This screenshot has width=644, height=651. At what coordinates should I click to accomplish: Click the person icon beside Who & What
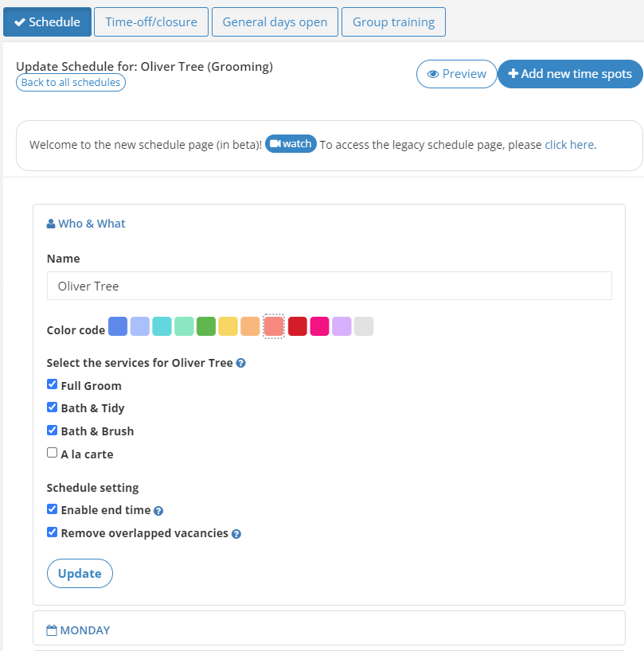[x=50, y=223]
